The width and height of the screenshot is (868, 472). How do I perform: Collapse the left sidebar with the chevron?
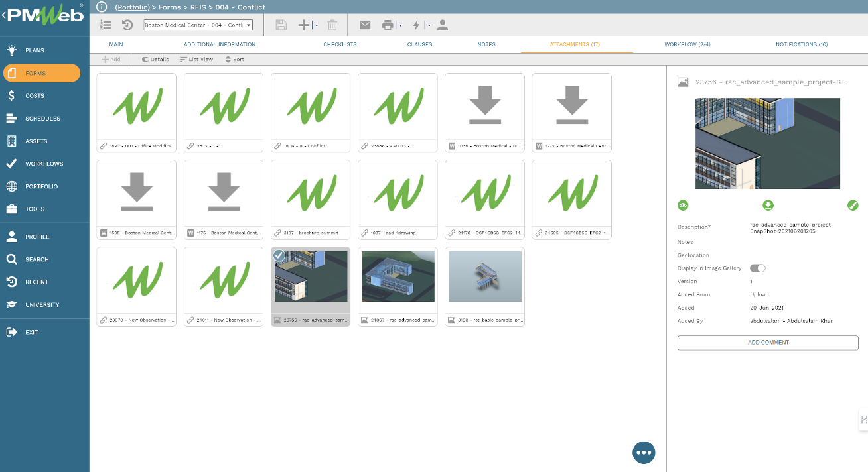[x=3, y=16]
